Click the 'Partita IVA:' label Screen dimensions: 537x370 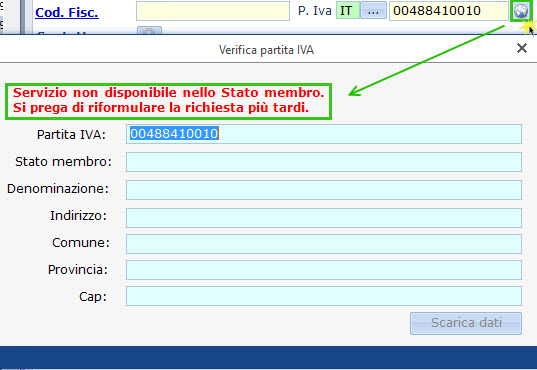[x=71, y=135]
